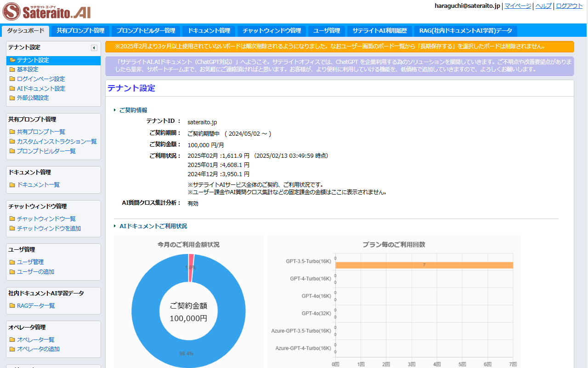Open the サテライトAI利用履歴 tab
588x368 pixels.
379,30
